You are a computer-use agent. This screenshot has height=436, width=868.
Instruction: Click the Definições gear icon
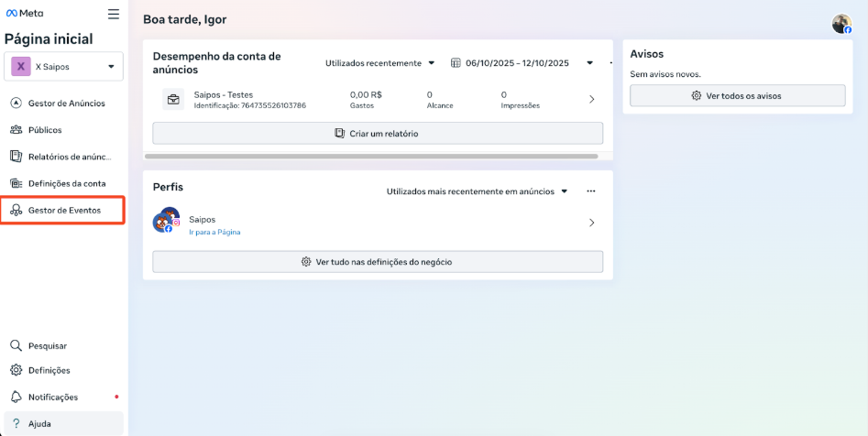click(16, 370)
